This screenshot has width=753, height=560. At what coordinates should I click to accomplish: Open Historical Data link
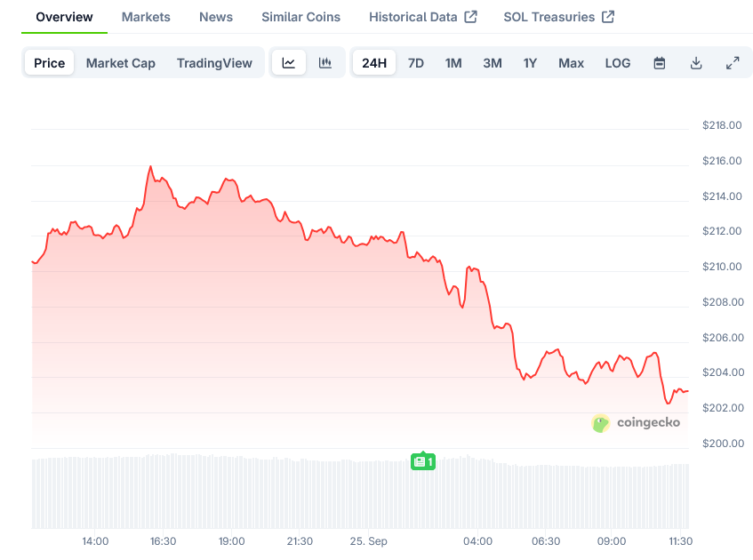pyautogui.click(x=413, y=17)
